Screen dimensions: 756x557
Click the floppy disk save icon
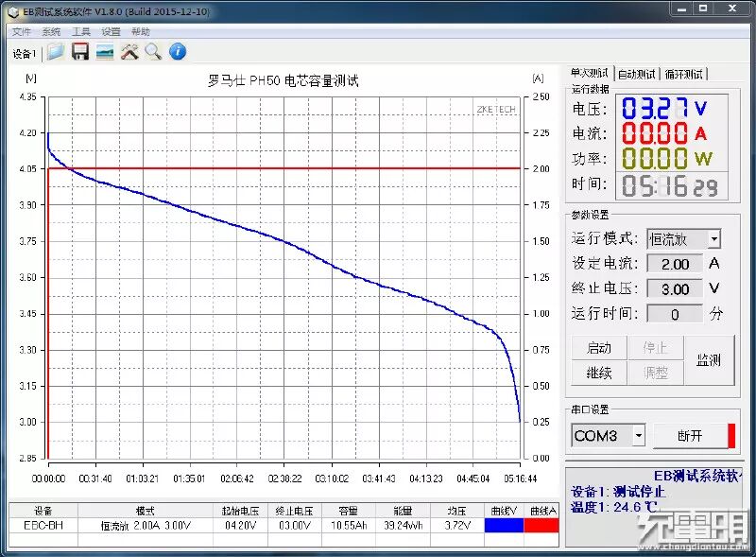coord(80,52)
